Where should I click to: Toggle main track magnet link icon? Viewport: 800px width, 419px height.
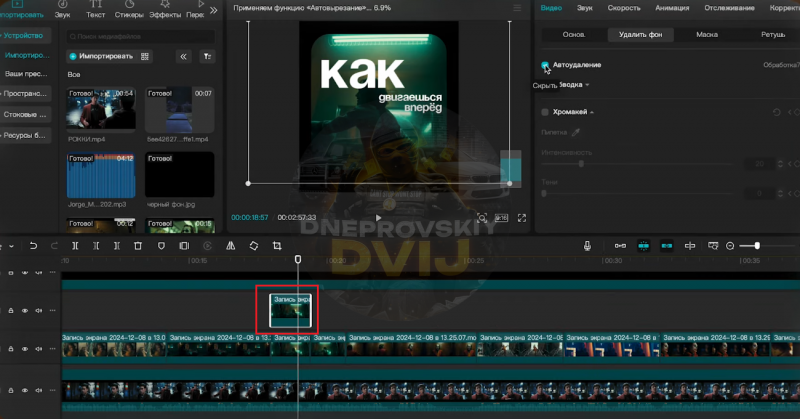620,246
